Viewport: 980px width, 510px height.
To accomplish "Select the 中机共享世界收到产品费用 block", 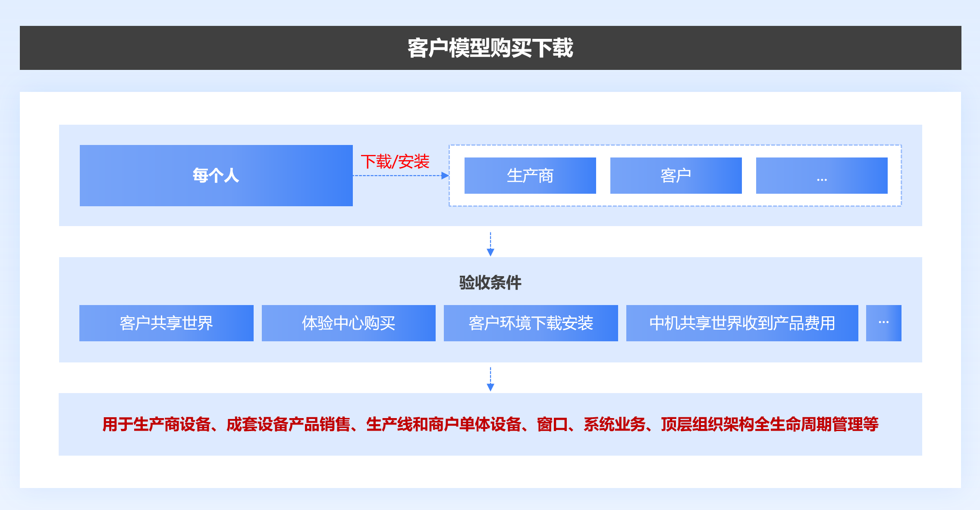I will point(741,323).
